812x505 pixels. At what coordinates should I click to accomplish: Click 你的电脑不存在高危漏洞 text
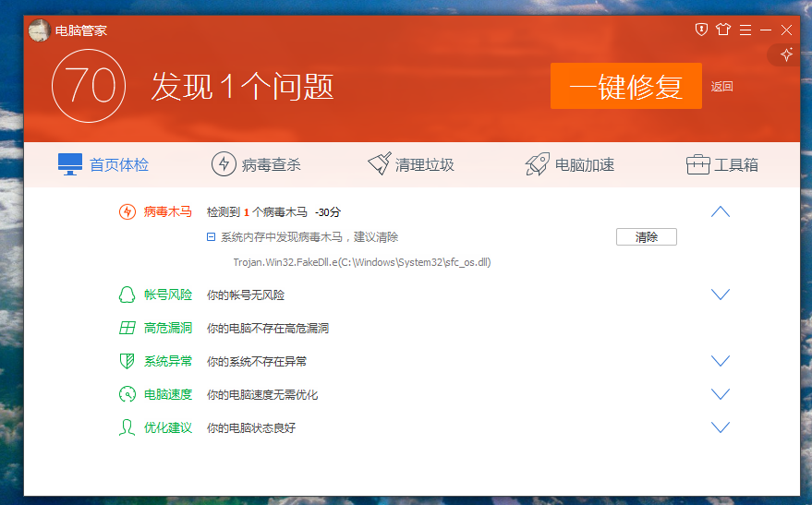click(x=268, y=328)
